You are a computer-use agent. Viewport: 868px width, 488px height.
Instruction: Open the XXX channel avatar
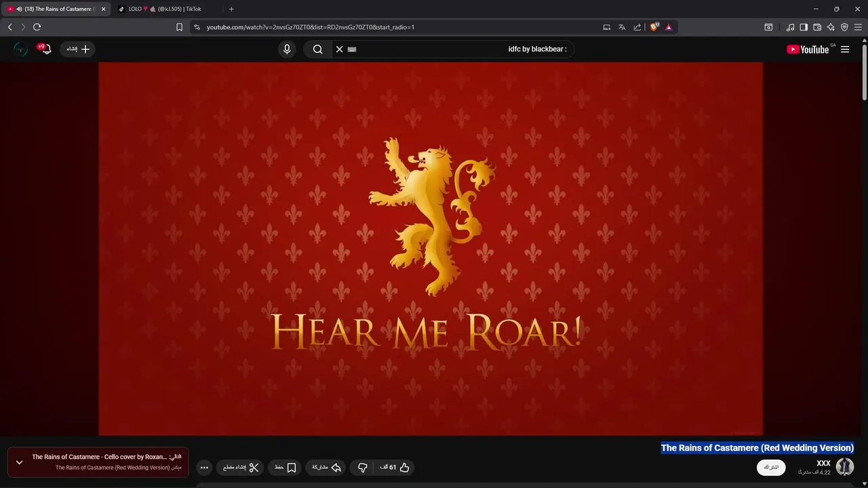[x=845, y=467]
